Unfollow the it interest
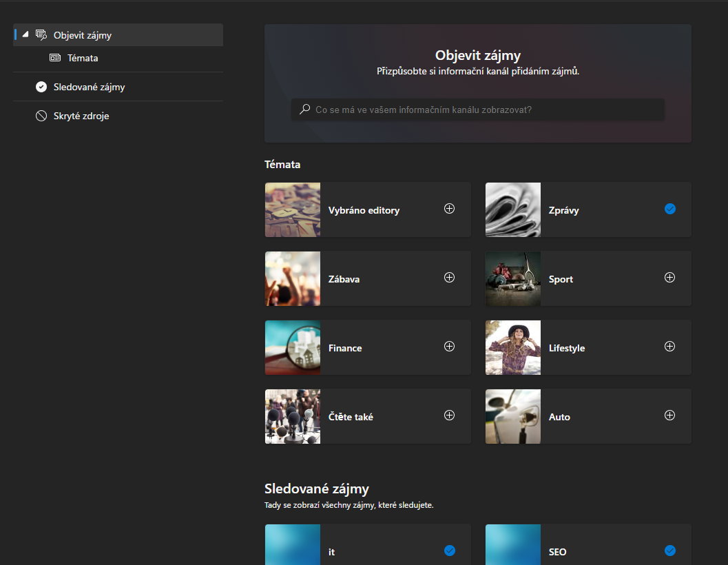Viewport: 728px width, 565px height. click(x=450, y=551)
